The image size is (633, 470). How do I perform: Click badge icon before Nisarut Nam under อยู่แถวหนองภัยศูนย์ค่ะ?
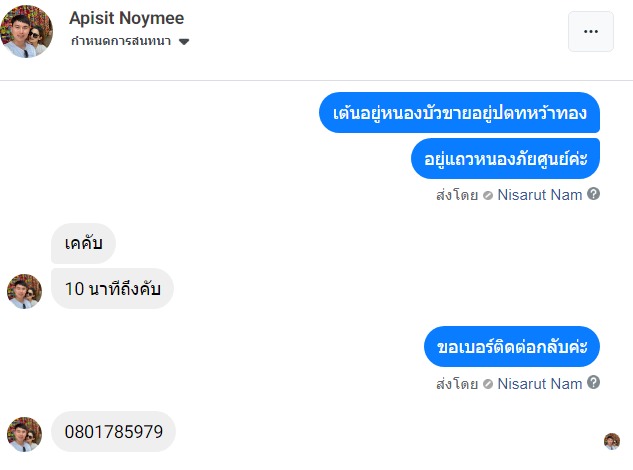tap(488, 195)
